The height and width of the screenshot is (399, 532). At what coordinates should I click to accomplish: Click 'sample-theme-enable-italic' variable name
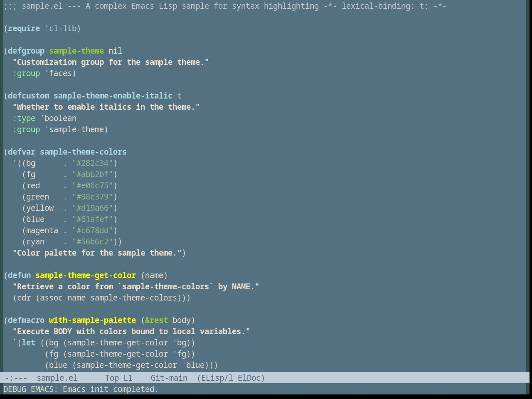pos(113,96)
